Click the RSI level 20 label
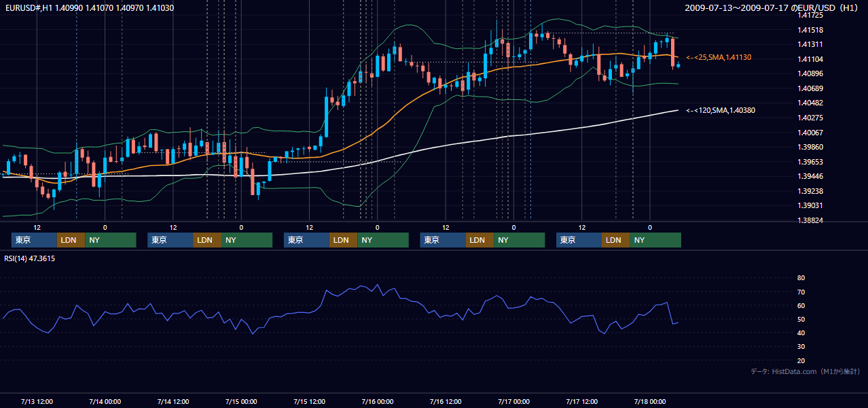868x408 pixels. [x=801, y=360]
